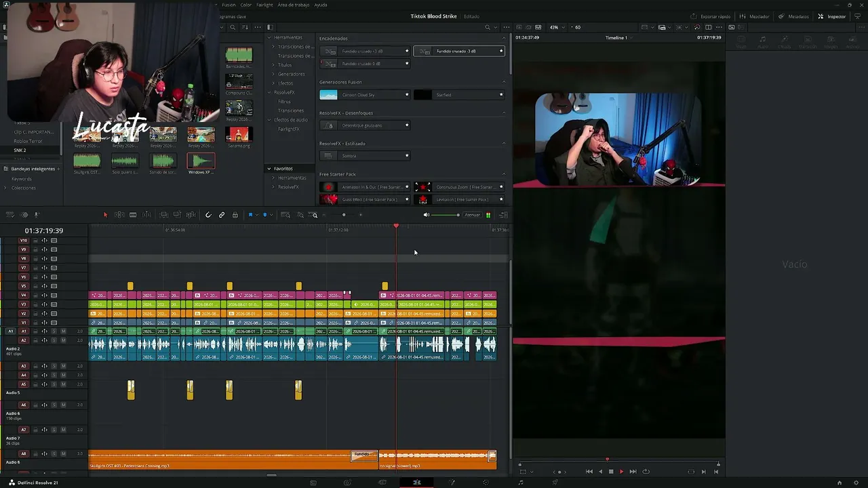Viewport: 868px width, 488px height.
Task: Lock video track V10
Action: (36, 241)
